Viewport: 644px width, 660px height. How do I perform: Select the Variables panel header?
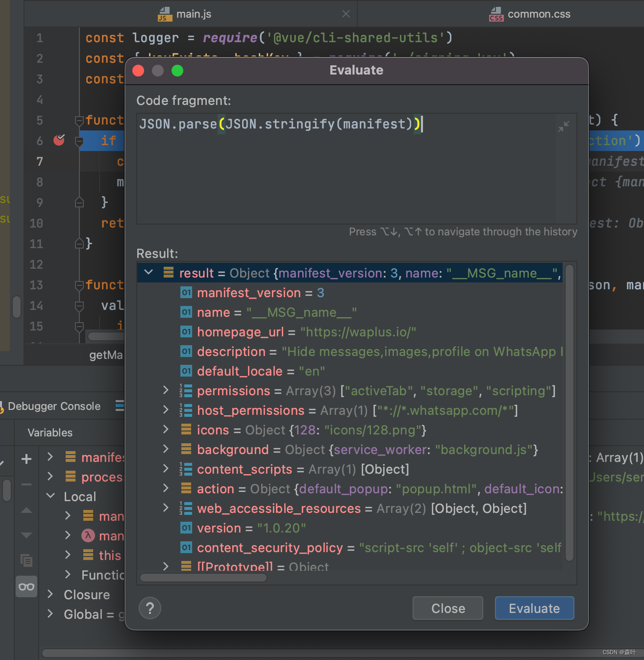pyautogui.click(x=50, y=432)
